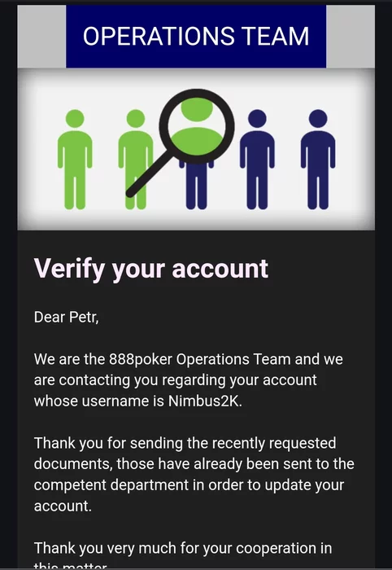The width and height of the screenshot is (392, 570).
Task: Click the people illustration white background
Action: click(196, 149)
